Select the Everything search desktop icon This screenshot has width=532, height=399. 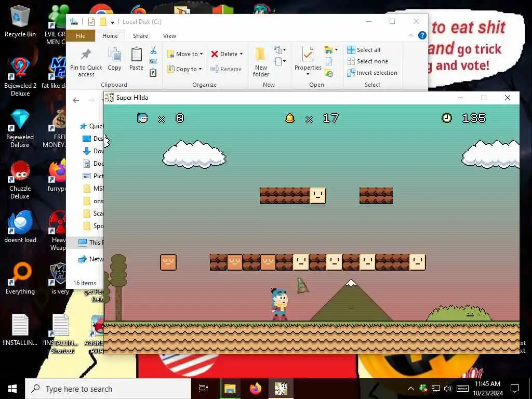pos(20,278)
